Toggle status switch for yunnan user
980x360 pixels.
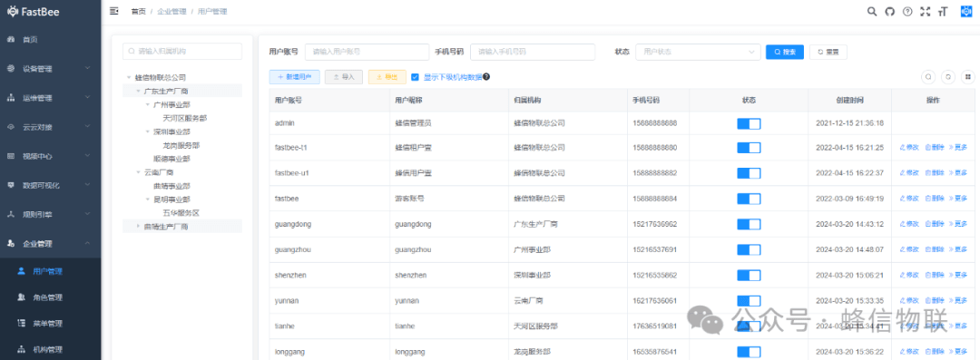click(749, 301)
